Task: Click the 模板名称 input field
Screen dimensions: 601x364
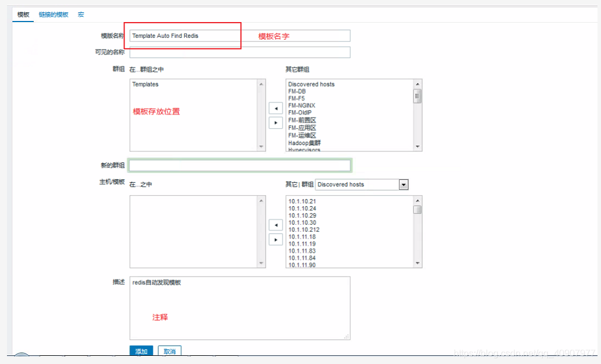Action: click(240, 36)
